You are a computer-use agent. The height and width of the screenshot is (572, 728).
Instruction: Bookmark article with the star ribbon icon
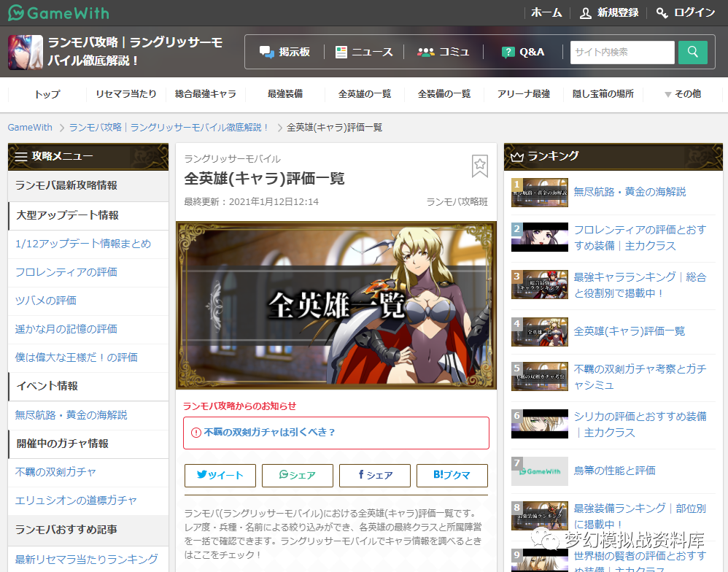(479, 166)
